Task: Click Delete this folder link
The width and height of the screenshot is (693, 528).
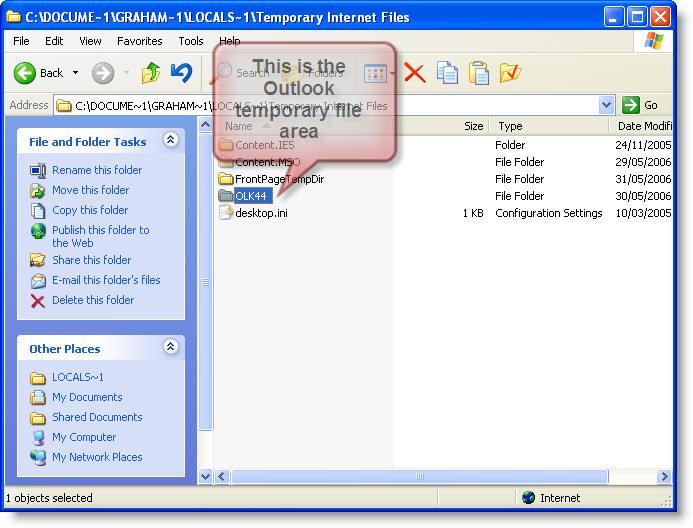Action: coord(93,300)
